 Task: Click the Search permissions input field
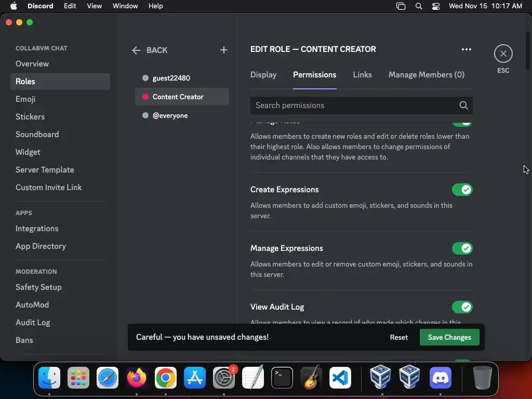(362, 105)
